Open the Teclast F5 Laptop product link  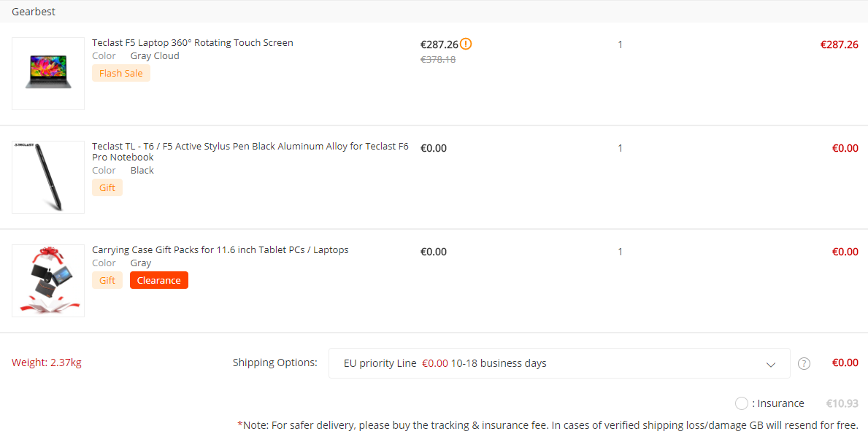coord(192,43)
